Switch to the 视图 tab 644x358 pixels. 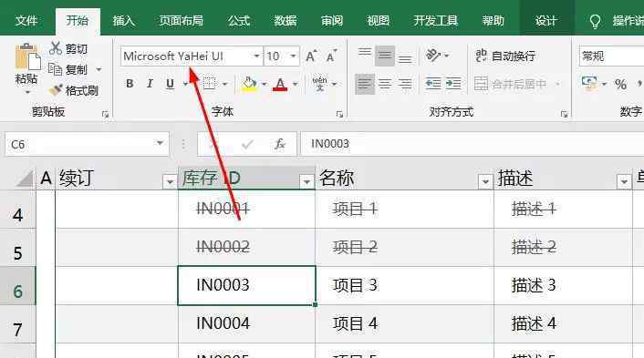click(x=378, y=21)
